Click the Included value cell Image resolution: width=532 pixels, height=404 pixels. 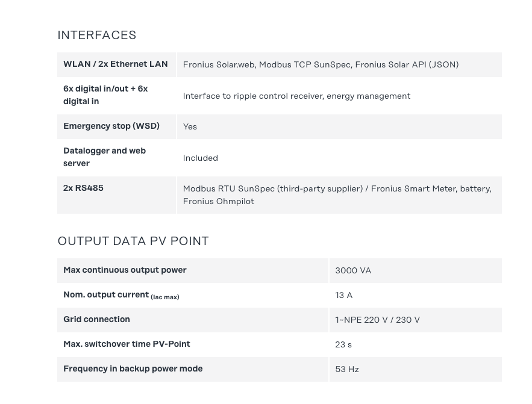pos(201,158)
